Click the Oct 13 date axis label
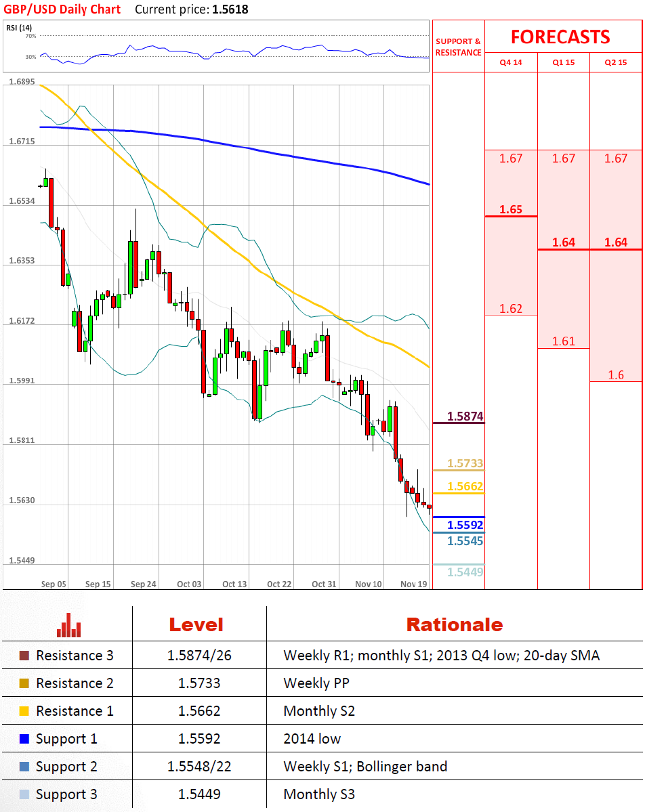This screenshot has height=812, width=645. tap(234, 584)
